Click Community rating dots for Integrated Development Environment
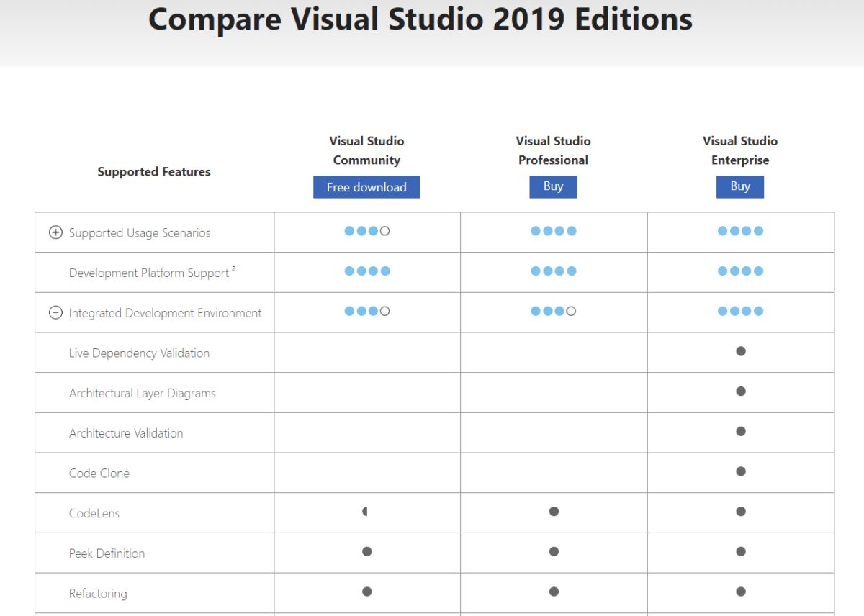This screenshot has height=616, width=864. [x=367, y=312]
